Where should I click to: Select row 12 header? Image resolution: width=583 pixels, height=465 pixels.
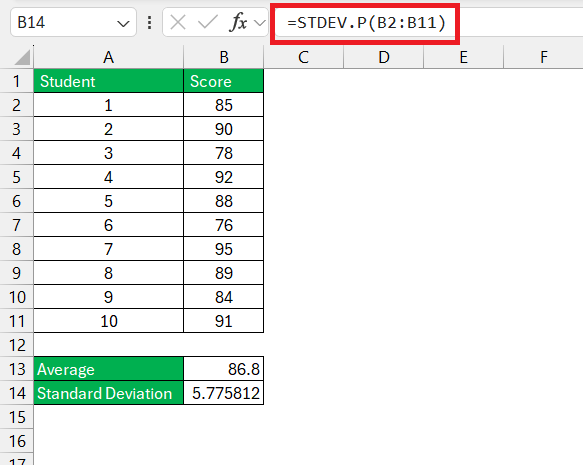point(16,345)
